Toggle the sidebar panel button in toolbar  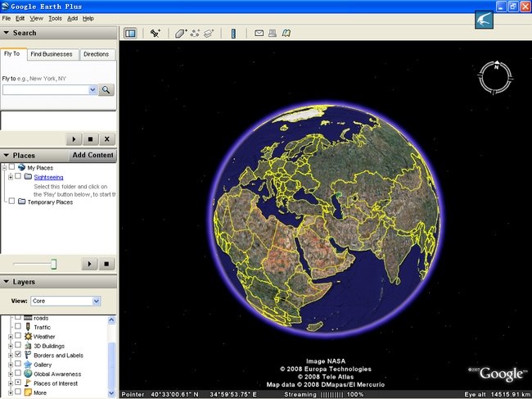point(130,34)
